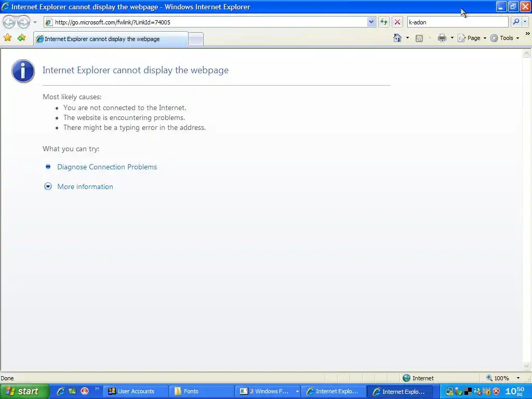Click the address bar URL field

205,22
